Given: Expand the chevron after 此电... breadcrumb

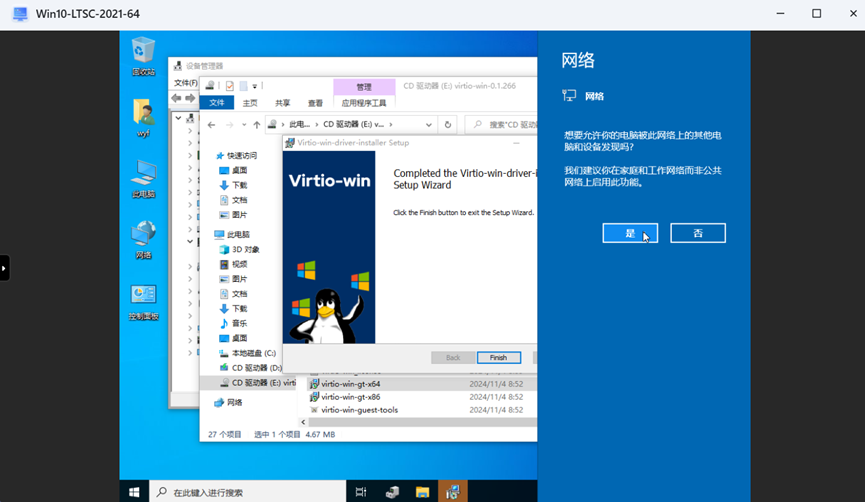Looking at the screenshot, I should [x=317, y=125].
